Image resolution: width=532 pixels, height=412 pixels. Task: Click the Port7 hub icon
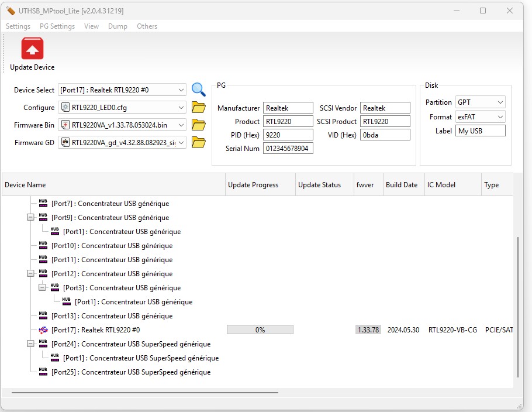(43, 204)
